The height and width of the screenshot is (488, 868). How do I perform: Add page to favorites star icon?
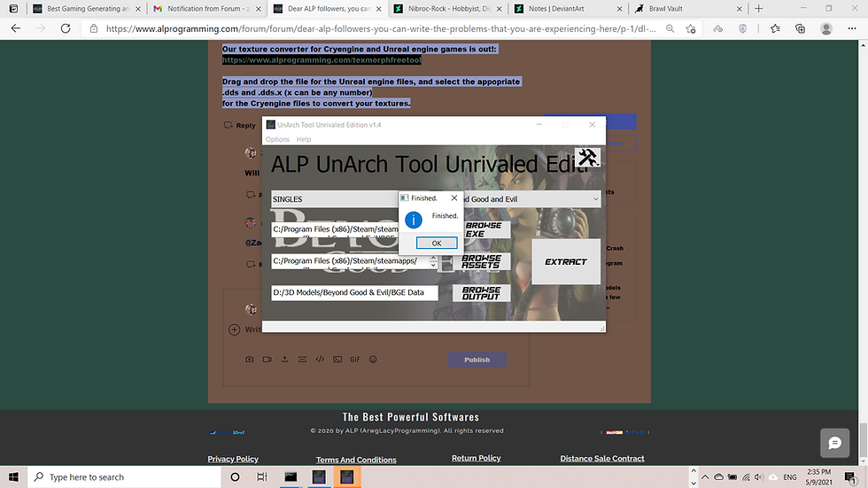(690, 28)
